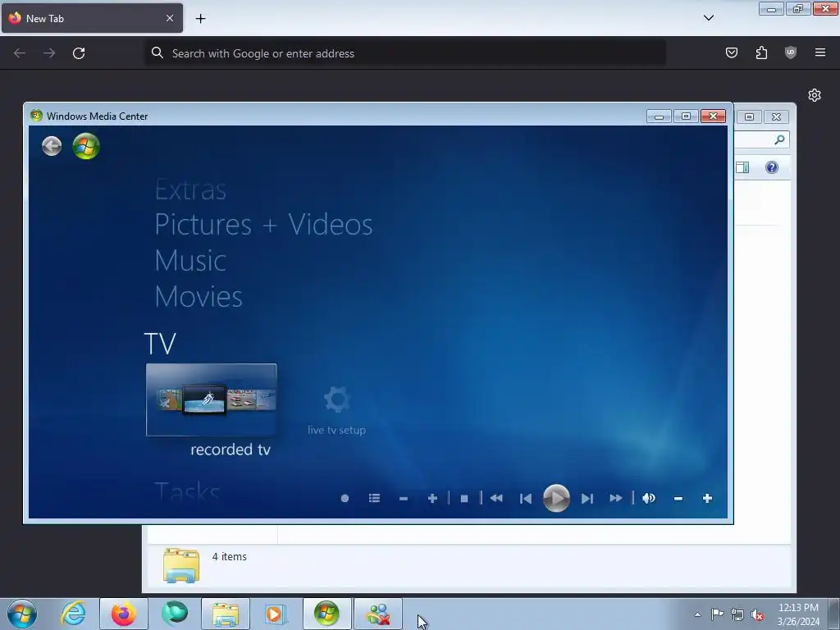
Task: Focus the Firefox address search bar
Action: coord(405,53)
